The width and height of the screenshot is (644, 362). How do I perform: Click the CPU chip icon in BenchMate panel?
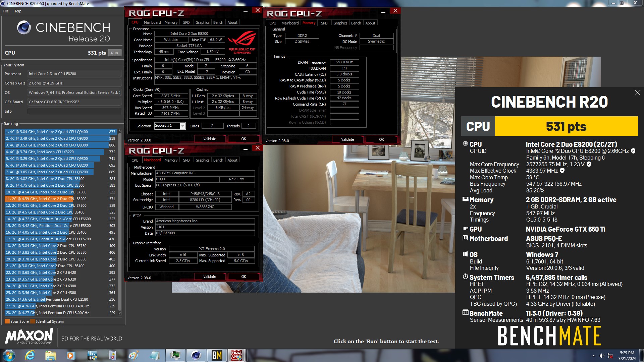coord(465,144)
